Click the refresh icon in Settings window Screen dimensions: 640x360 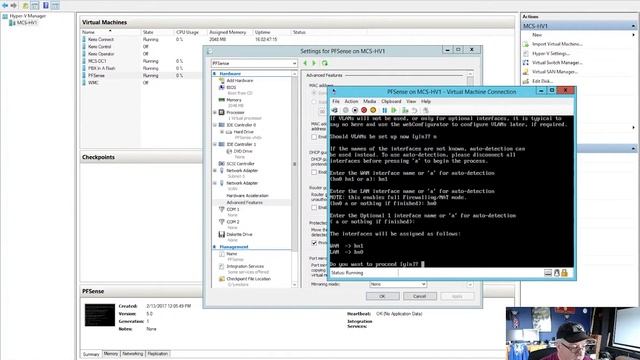[x=325, y=63]
